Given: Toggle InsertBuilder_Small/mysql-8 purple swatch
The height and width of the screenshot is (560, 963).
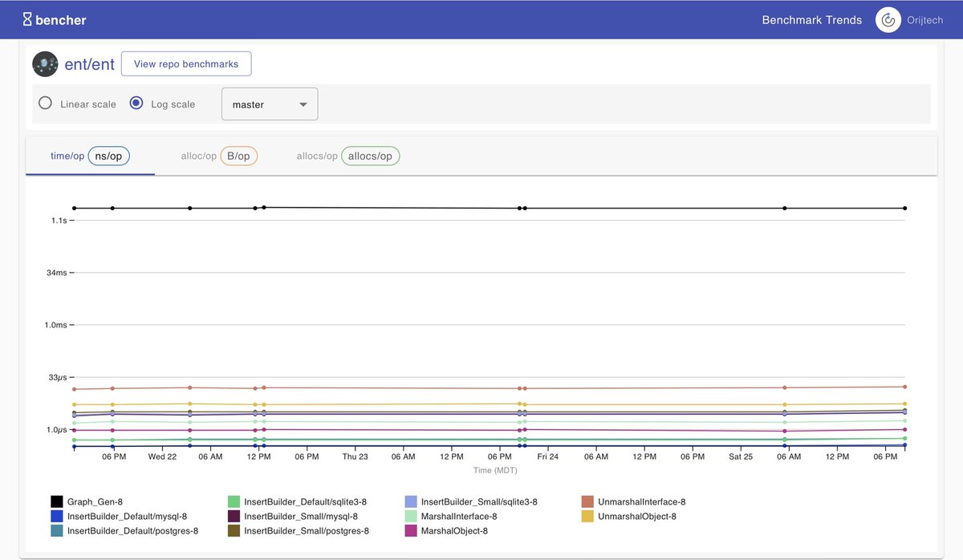Looking at the screenshot, I should click(234, 516).
